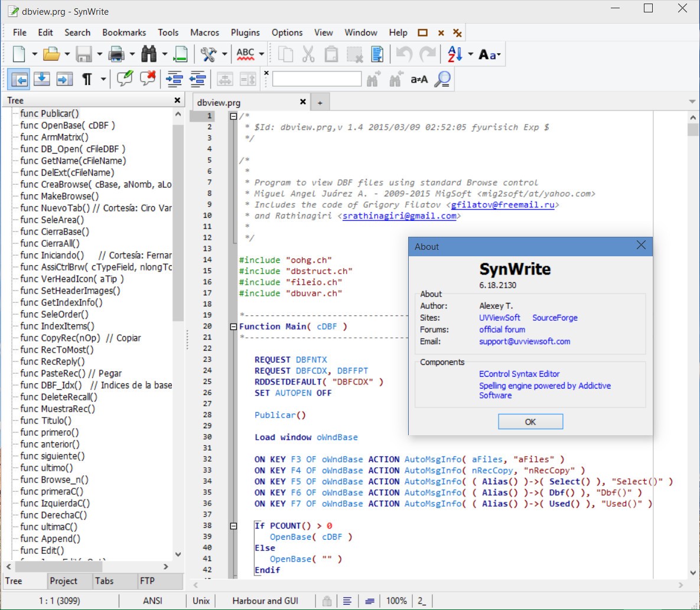Toggle the left side panel button
This screenshot has height=610, width=700.
tap(19, 79)
